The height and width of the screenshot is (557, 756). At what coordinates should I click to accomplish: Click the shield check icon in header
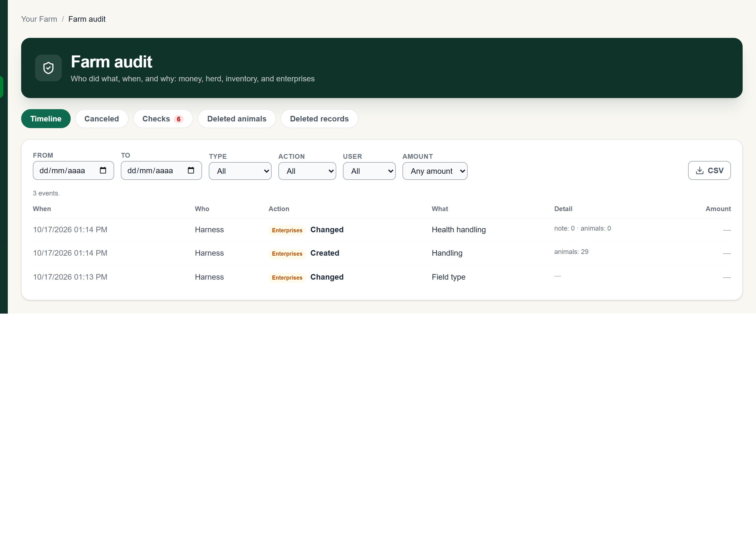pyautogui.click(x=48, y=68)
